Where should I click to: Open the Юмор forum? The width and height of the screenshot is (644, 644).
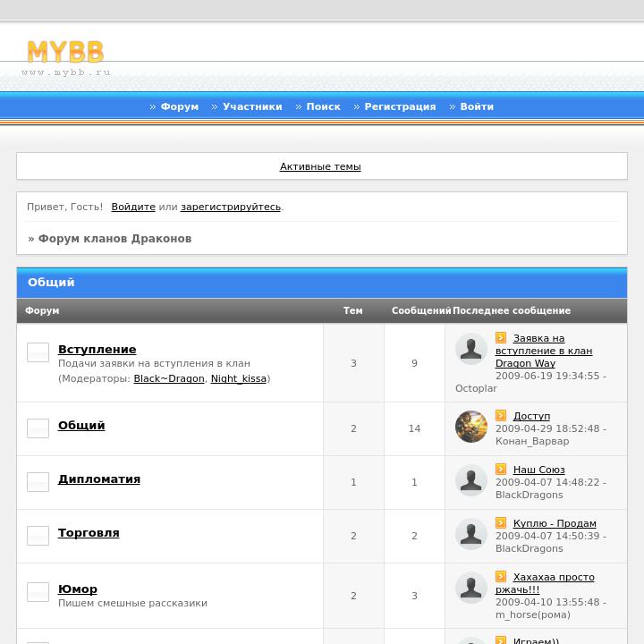(x=78, y=589)
